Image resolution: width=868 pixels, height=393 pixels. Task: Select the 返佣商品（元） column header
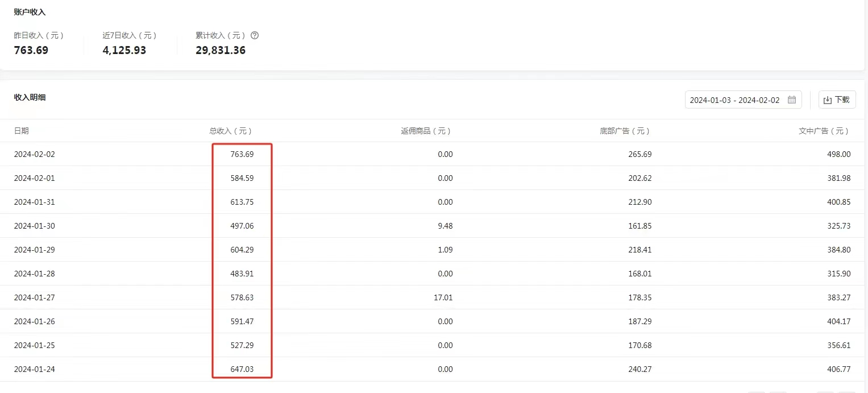tap(426, 131)
